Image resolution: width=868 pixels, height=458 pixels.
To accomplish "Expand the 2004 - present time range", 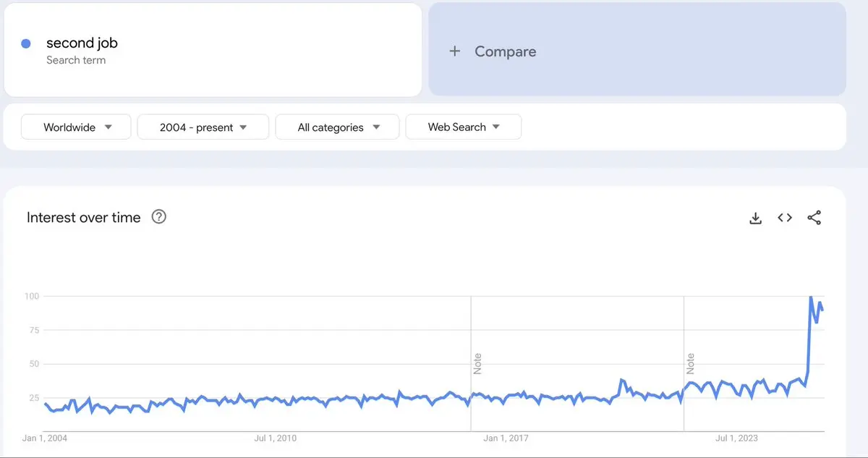I will [x=203, y=127].
